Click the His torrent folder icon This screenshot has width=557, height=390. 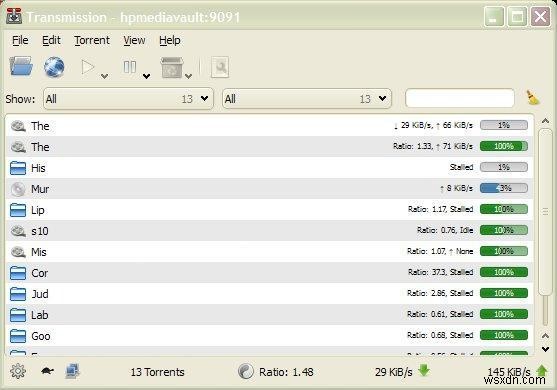18,168
